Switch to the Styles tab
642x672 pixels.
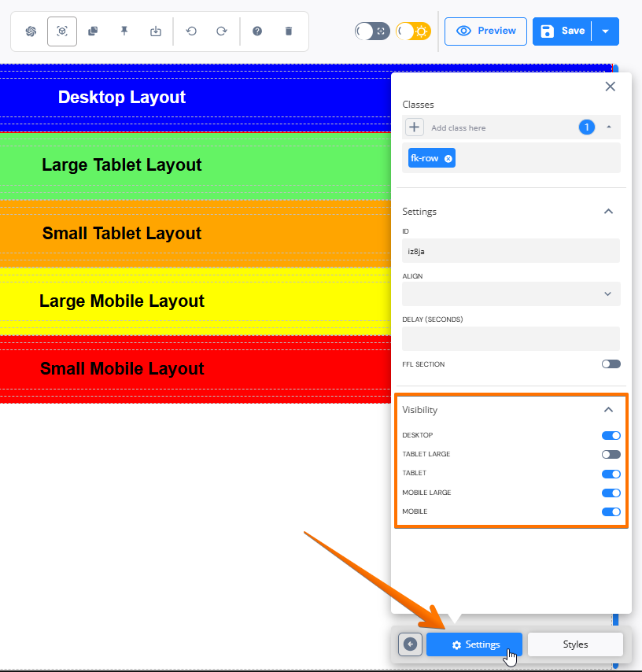point(575,644)
